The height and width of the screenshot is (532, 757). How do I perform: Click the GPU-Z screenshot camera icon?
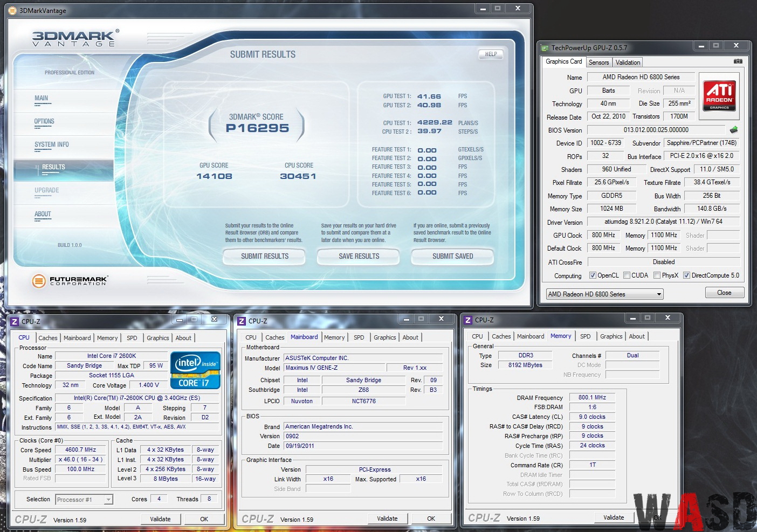pyautogui.click(x=738, y=61)
